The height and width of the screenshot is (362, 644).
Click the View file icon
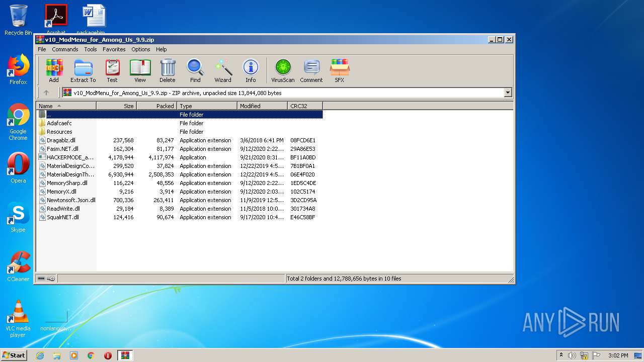[x=140, y=70]
